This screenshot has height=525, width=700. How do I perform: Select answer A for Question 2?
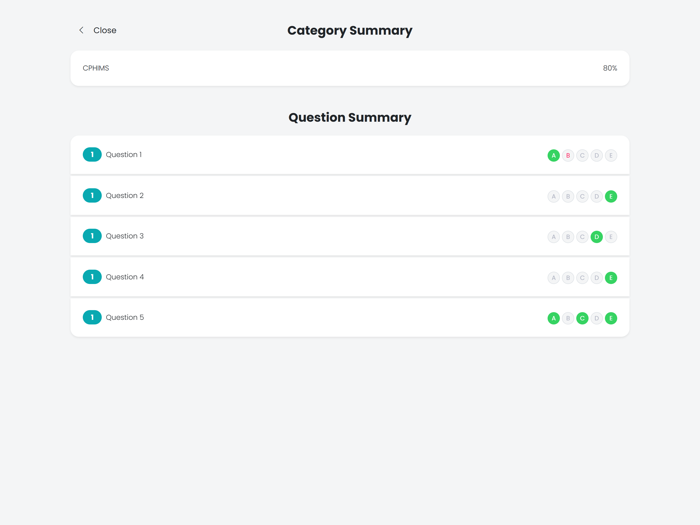point(554,196)
